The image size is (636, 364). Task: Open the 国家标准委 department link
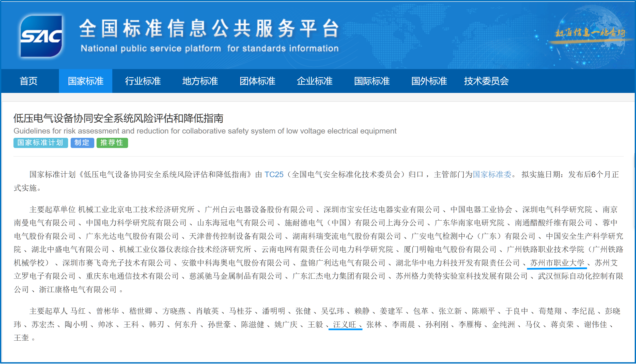click(x=492, y=175)
